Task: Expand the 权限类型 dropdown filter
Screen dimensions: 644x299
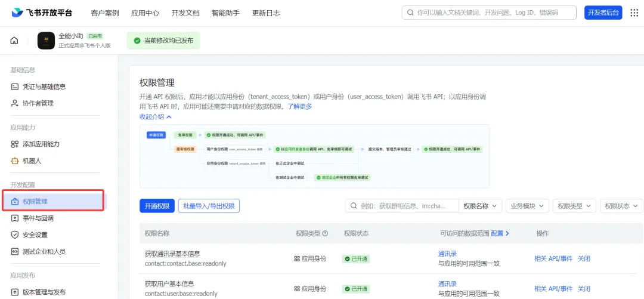Action: point(574,206)
